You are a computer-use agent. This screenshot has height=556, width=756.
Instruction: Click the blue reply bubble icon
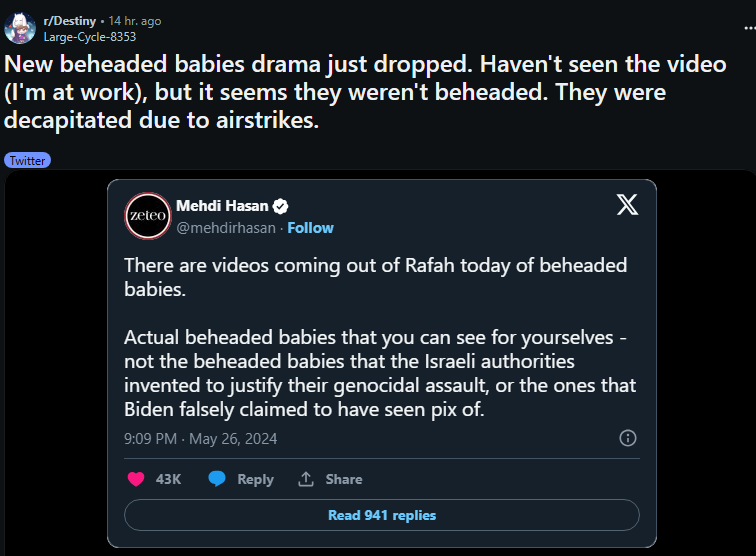click(217, 478)
